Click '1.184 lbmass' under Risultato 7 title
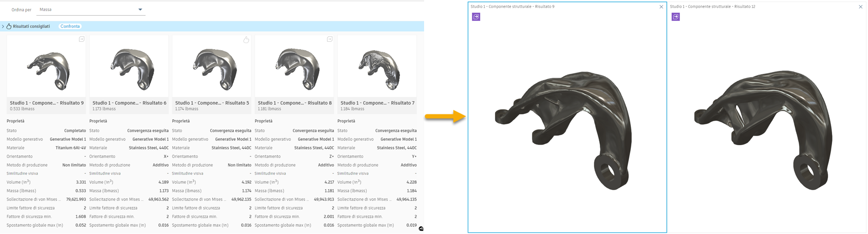Screen dimensions: 868x234 tap(352, 109)
